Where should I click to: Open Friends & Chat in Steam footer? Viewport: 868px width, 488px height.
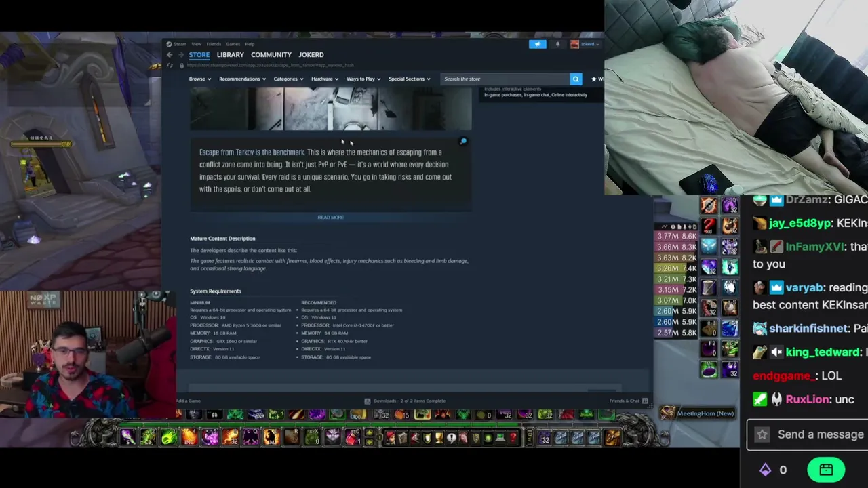625,401
